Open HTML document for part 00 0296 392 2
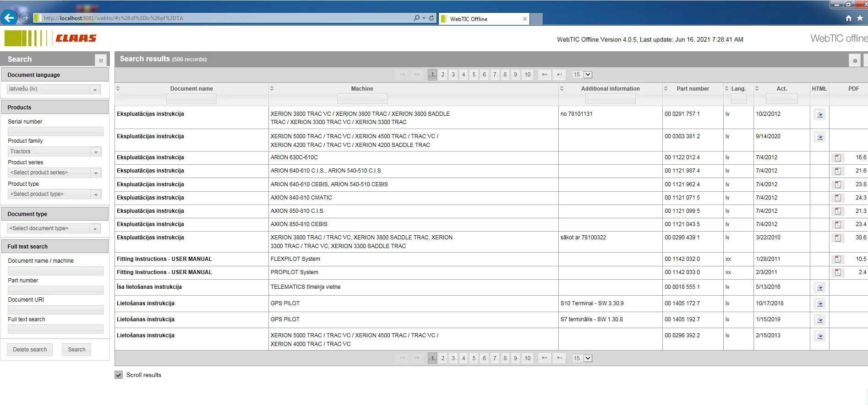This screenshot has width=868, height=405. pos(820,336)
